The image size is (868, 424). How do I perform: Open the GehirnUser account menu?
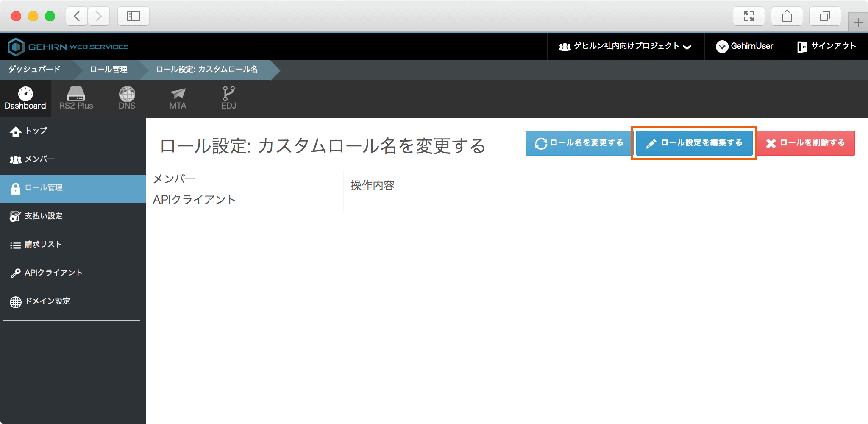tap(745, 46)
